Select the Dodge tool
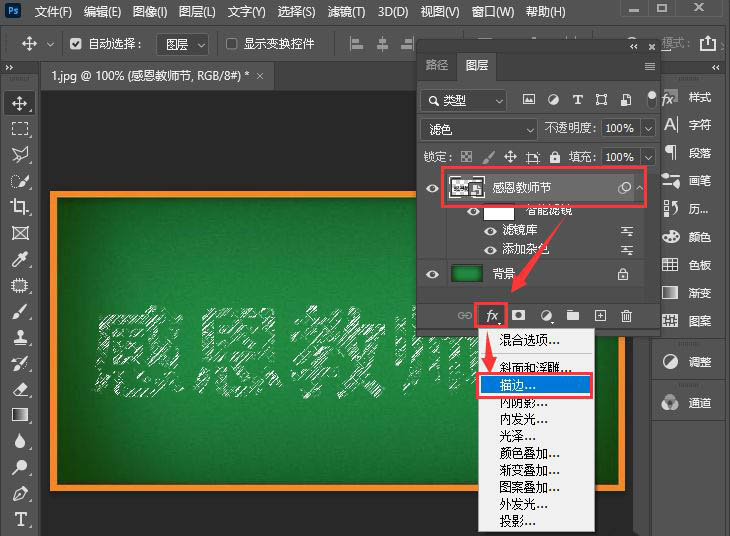 coord(20,467)
